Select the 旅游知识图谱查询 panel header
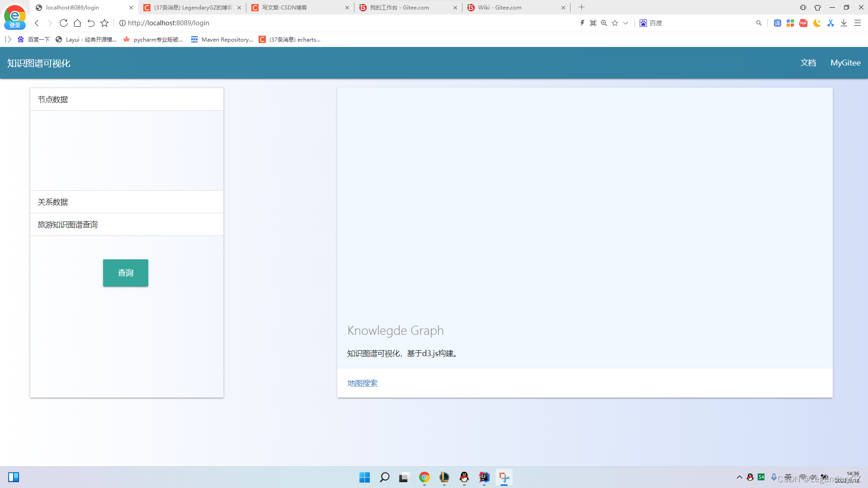The height and width of the screenshot is (488, 868). coord(127,225)
